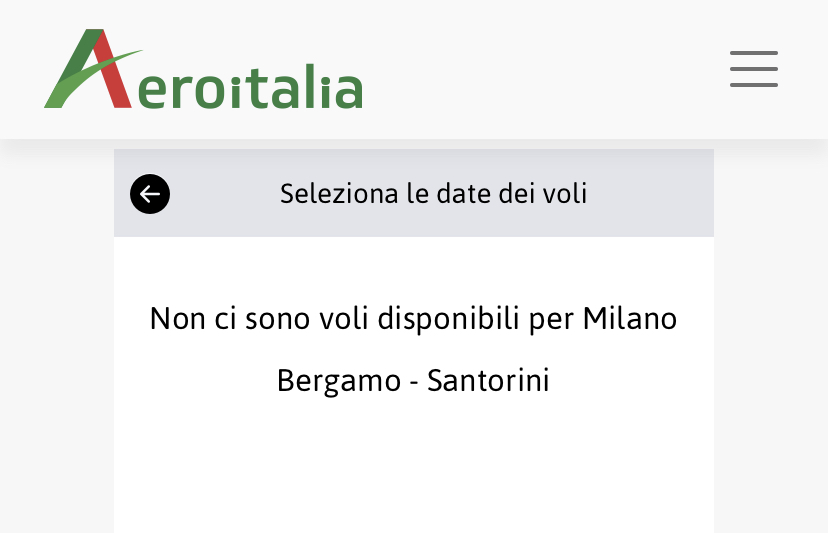Click the black back arrow icon

[x=150, y=194]
